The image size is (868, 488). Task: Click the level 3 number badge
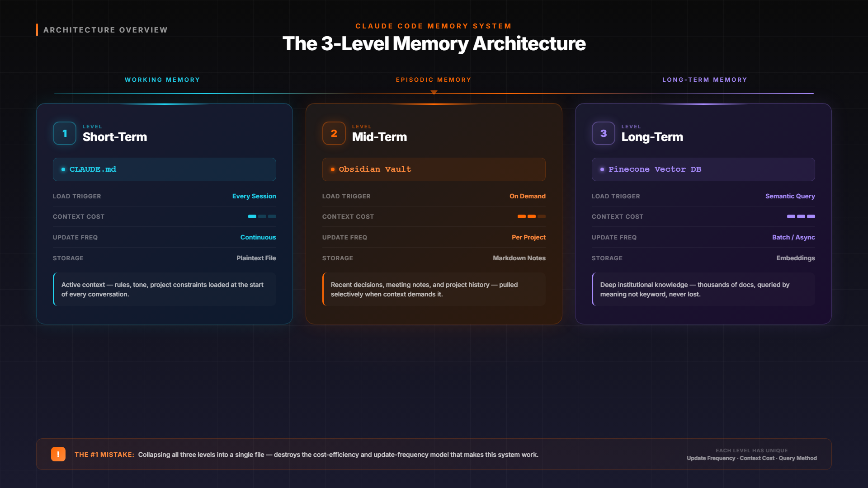point(604,133)
